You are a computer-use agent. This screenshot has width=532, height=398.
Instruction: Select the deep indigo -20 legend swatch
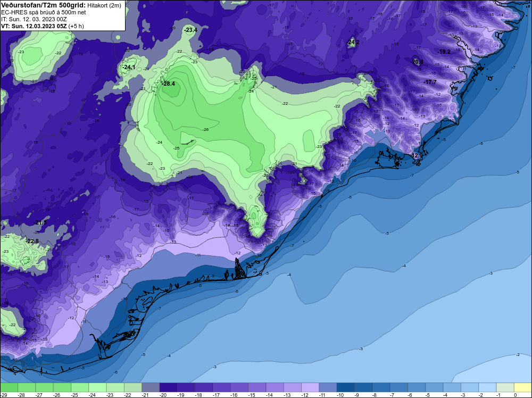click(168, 387)
